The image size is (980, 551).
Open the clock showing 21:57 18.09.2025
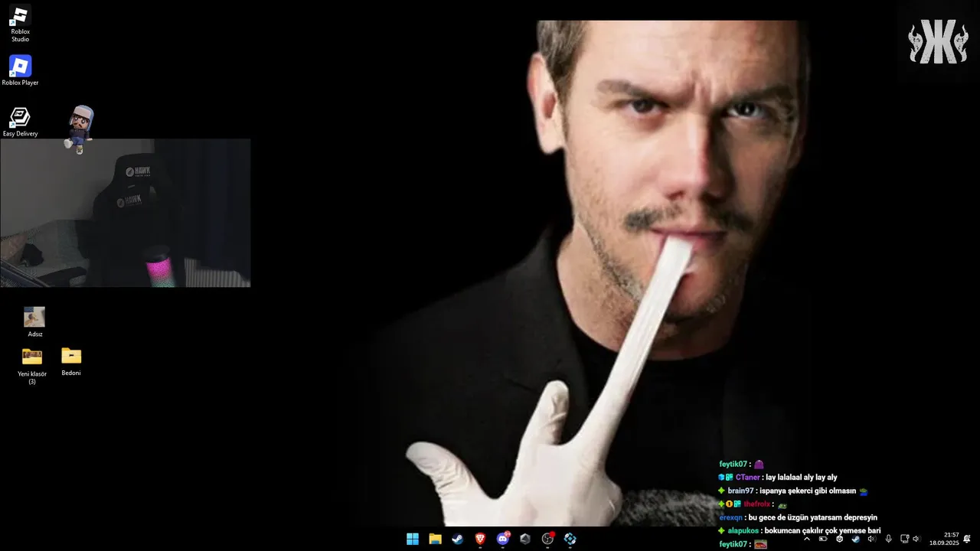tap(945, 539)
